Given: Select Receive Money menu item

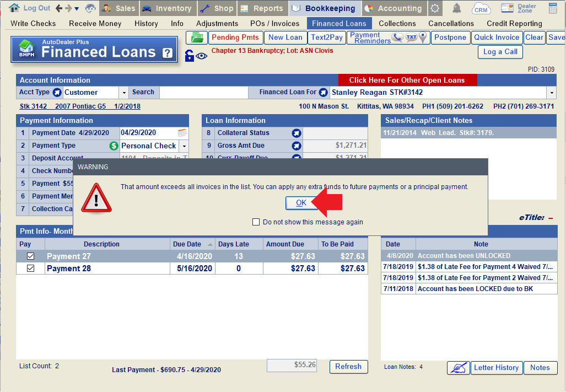Looking at the screenshot, I should point(95,24).
